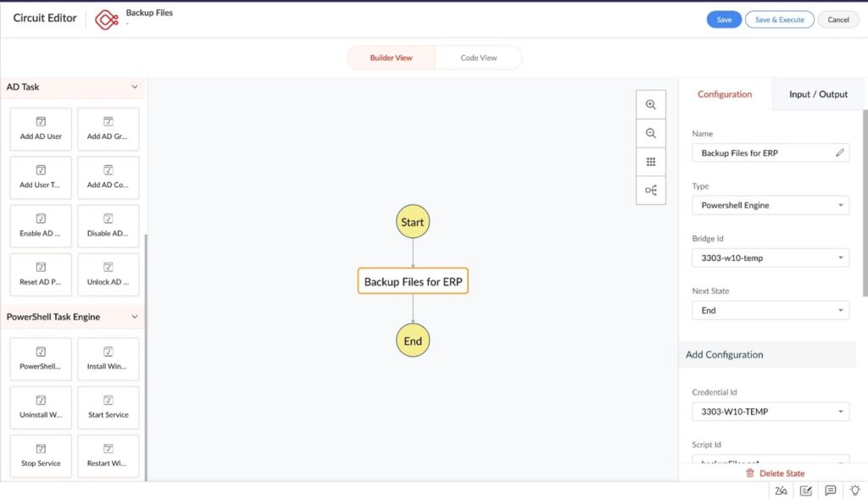Image resolution: width=868 pixels, height=499 pixels.
Task: Click the Save & Execute button
Action: pos(779,19)
